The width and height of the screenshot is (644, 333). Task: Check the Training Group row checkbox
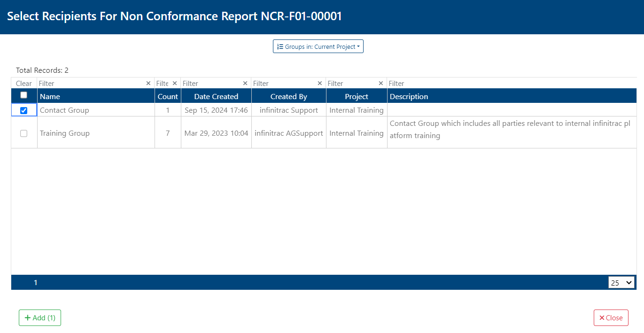point(24,133)
